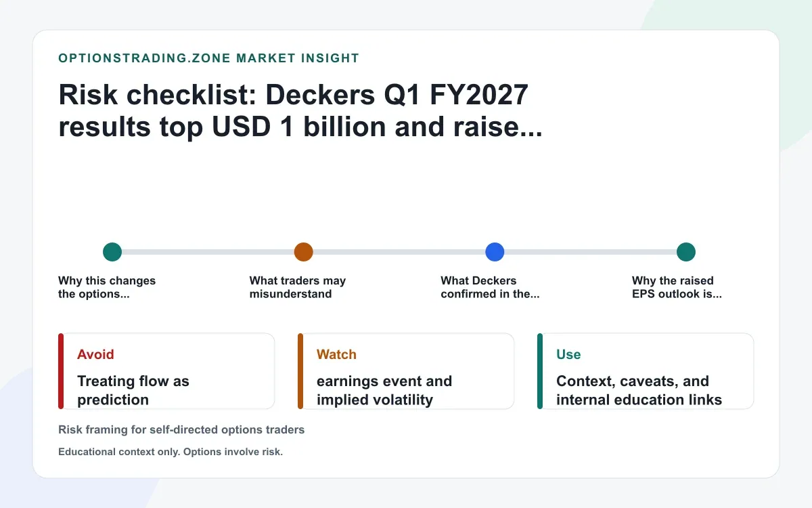The width and height of the screenshot is (812, 508).
Task: Click the orange timeline dot above 'What traders may misunderstand'
Action: (304, 252)
